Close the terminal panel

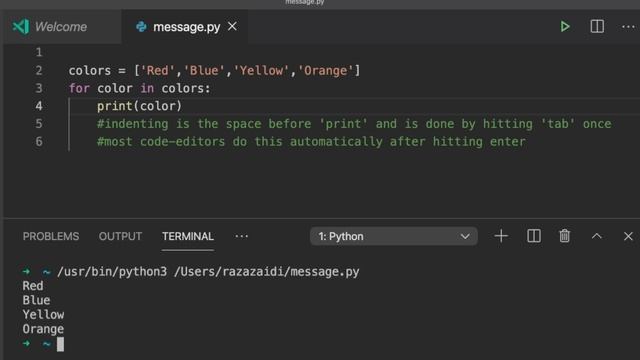coord(628,236)
